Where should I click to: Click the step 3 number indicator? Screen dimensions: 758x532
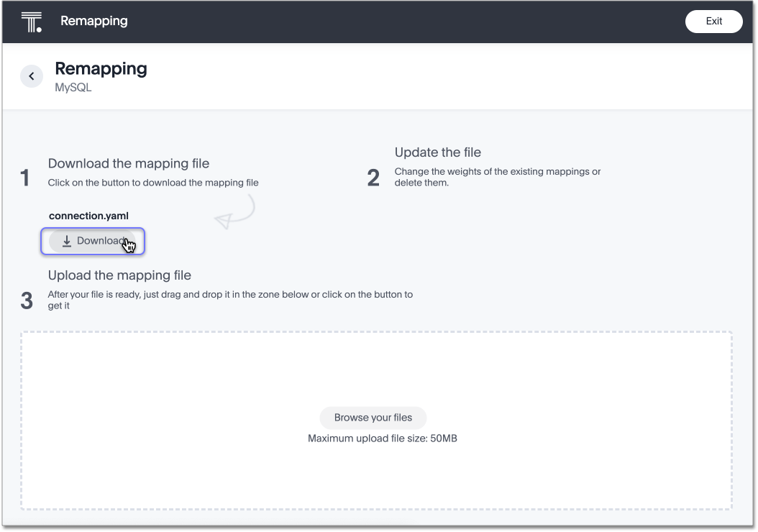click(x=27, y=301)
